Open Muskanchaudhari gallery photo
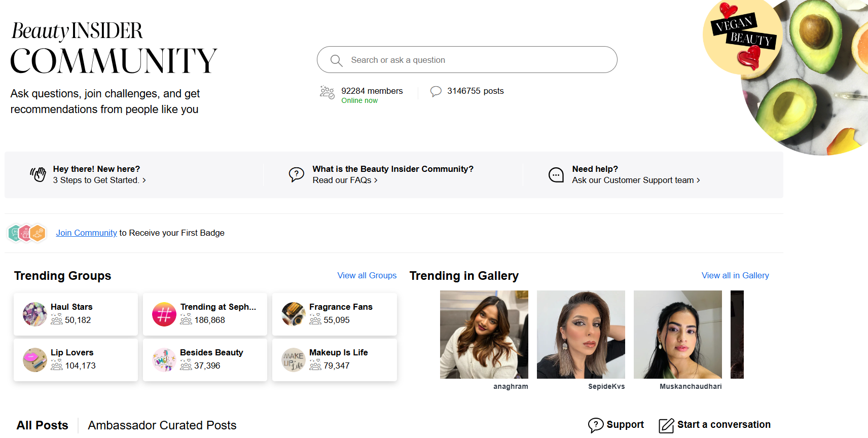The image size is (868, 438). pyautogui.click(x=678, y=335)
